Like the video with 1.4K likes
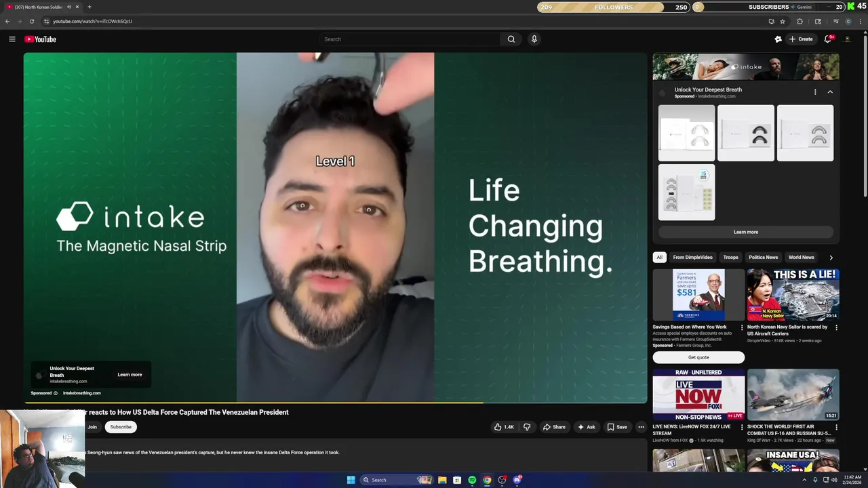868x488 pixels. pos(504,427)
